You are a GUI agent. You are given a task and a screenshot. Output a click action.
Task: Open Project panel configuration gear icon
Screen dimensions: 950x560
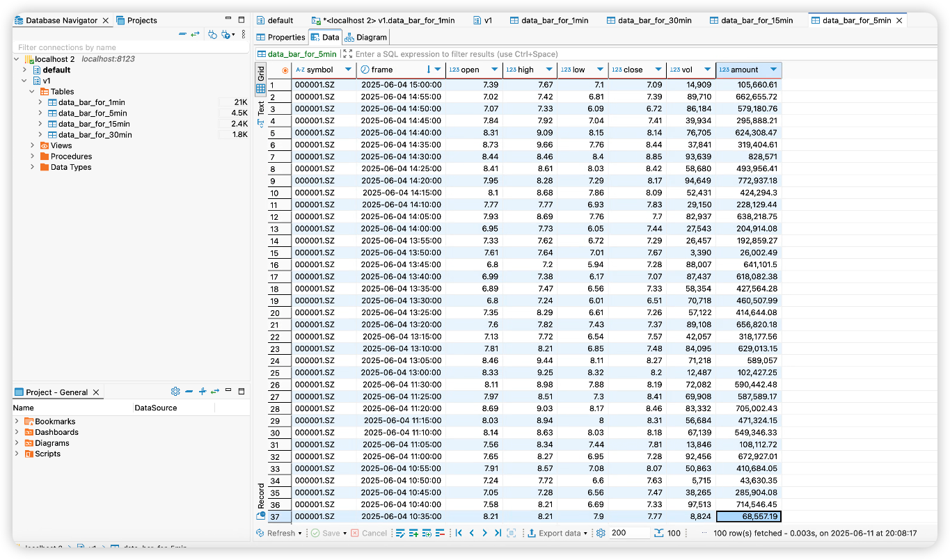175,392
